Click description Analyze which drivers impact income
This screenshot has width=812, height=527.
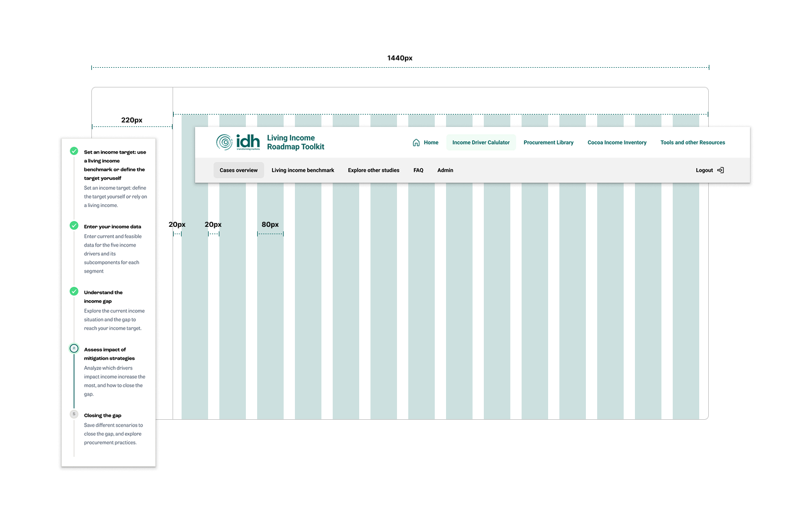click(114, 381)
